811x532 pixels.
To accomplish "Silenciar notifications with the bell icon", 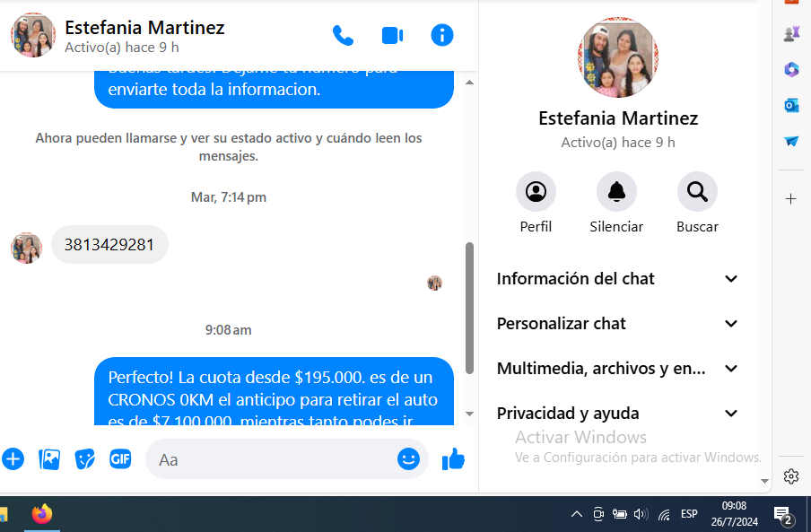I will [616, 192].
